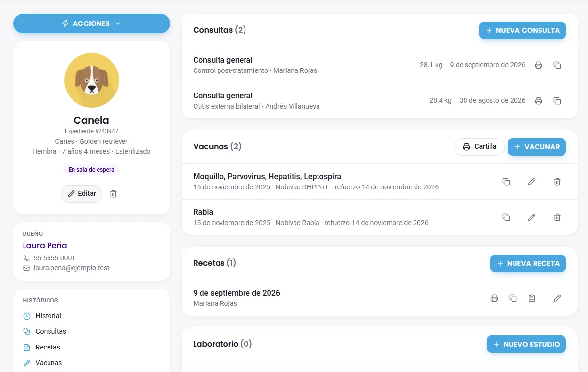Open prescription dated 9 de septiembre de 2026
The image size is (588, 372).
click(x=380, y=298)
